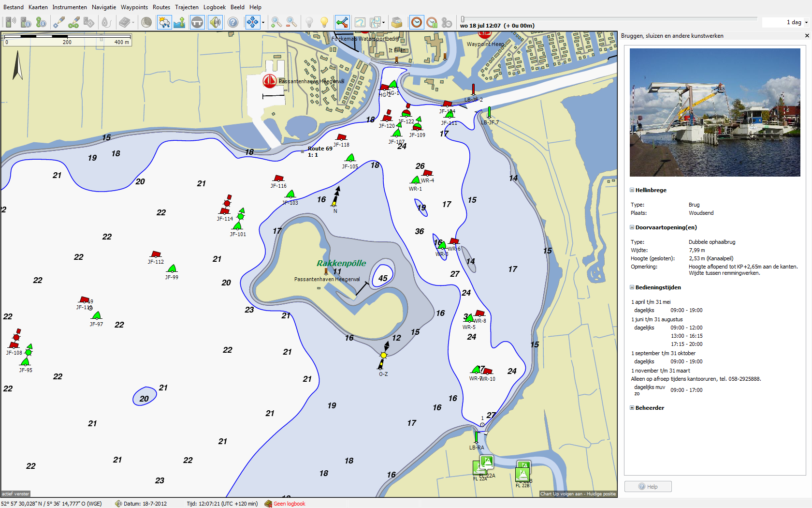The image size is (812, 508).
Task: Select the center map arrows tool
Action: coord(252,22)
